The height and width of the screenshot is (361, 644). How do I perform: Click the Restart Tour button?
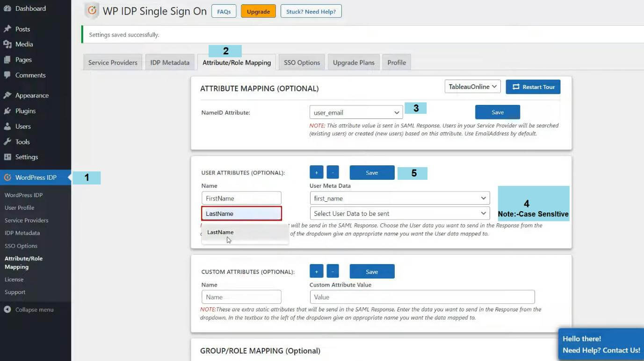click(x=533, y=87)
